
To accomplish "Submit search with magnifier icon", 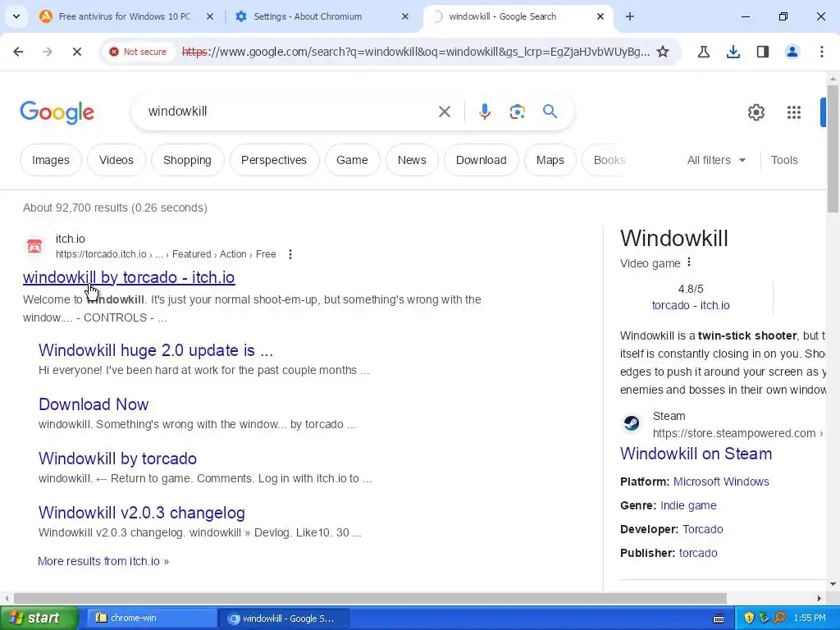I will pyautogui.click(x=550, y=112).
